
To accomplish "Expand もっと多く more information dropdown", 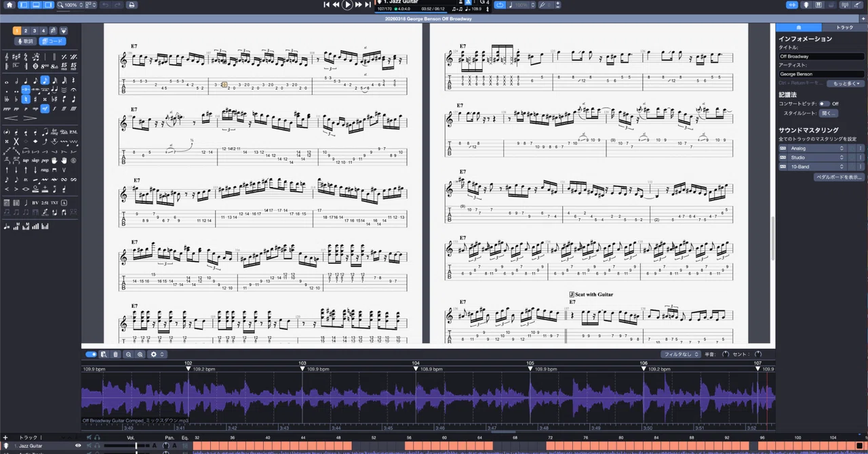I will point(845,83).
